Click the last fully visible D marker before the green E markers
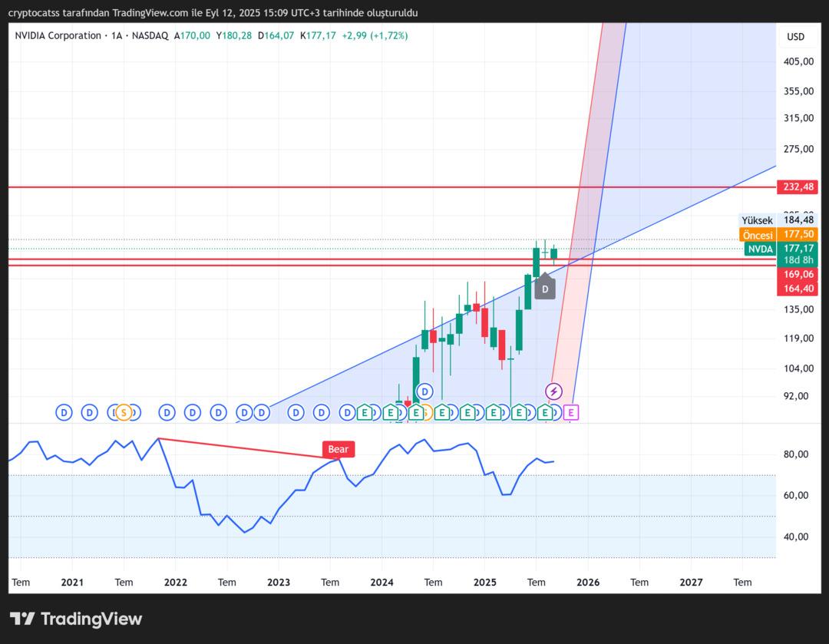829x644 pixels. (348, 412)
